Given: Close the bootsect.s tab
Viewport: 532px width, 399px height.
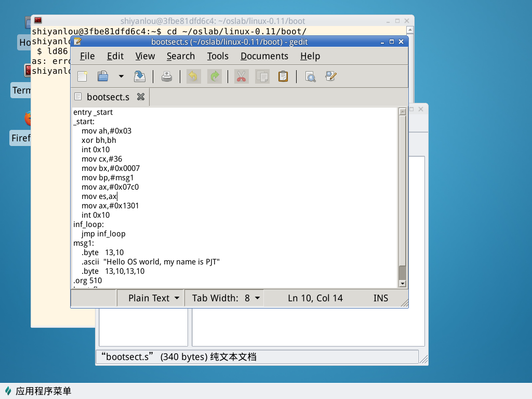Looking at the screenshot, I should coord(140,97).
